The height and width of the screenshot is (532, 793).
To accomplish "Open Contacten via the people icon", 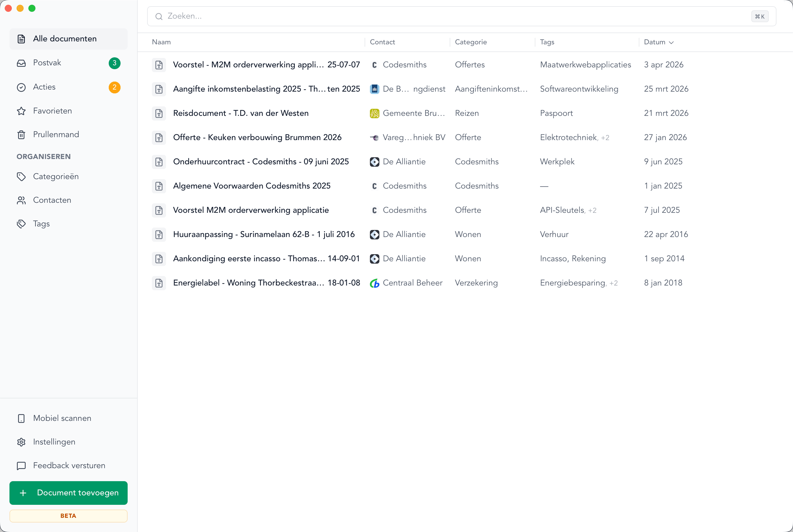I will (21, 200).
